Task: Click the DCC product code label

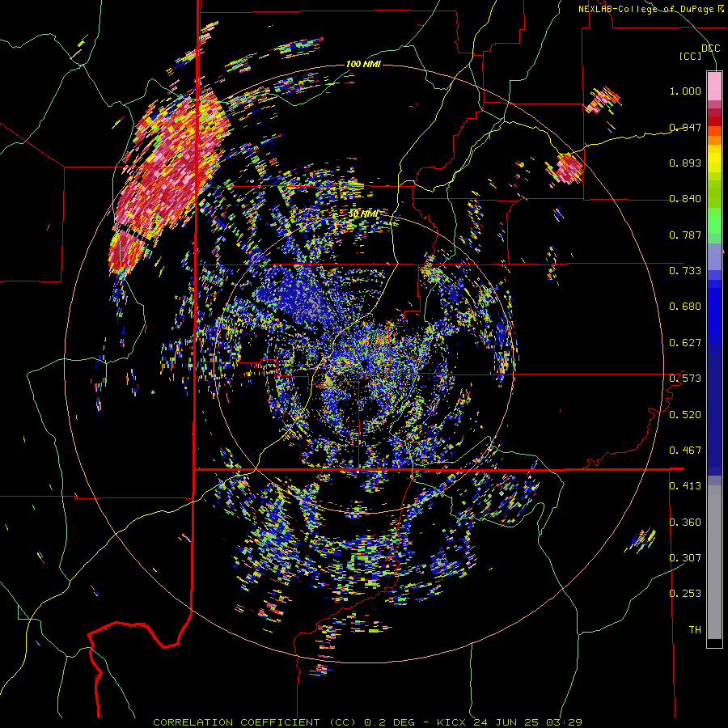Action: point(710,49)
